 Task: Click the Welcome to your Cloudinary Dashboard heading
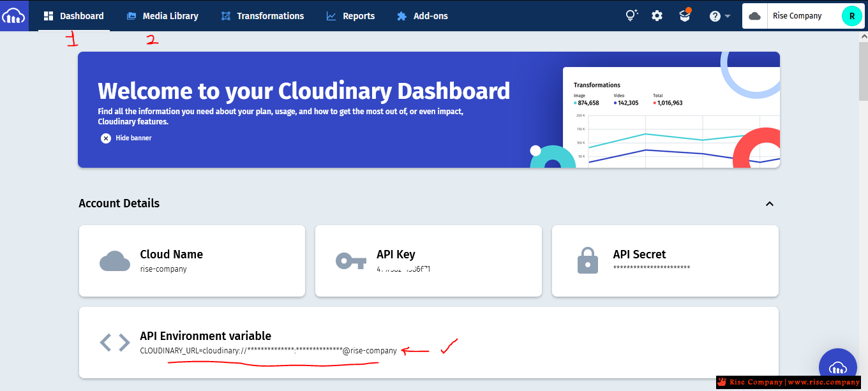(304, 91)
